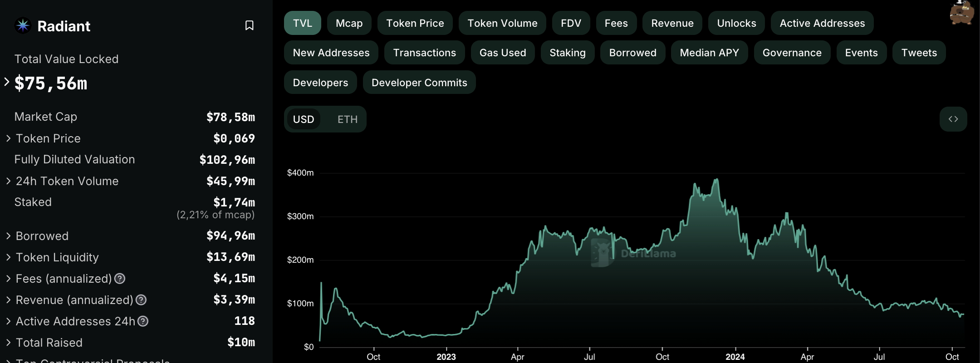Viewport: 980px width, 363px height.
Task: Toggle the TVL chart metric
Action: [303, 23]
